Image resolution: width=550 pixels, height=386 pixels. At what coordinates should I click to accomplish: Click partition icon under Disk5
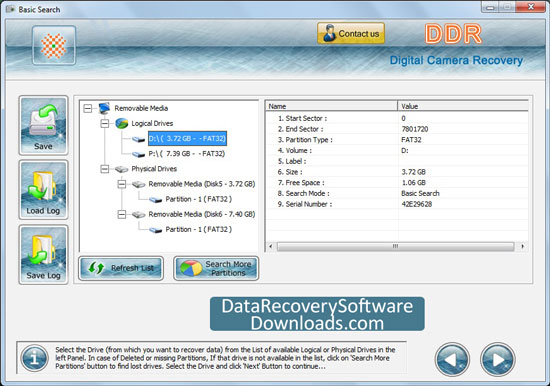click(x=155, y=200)
